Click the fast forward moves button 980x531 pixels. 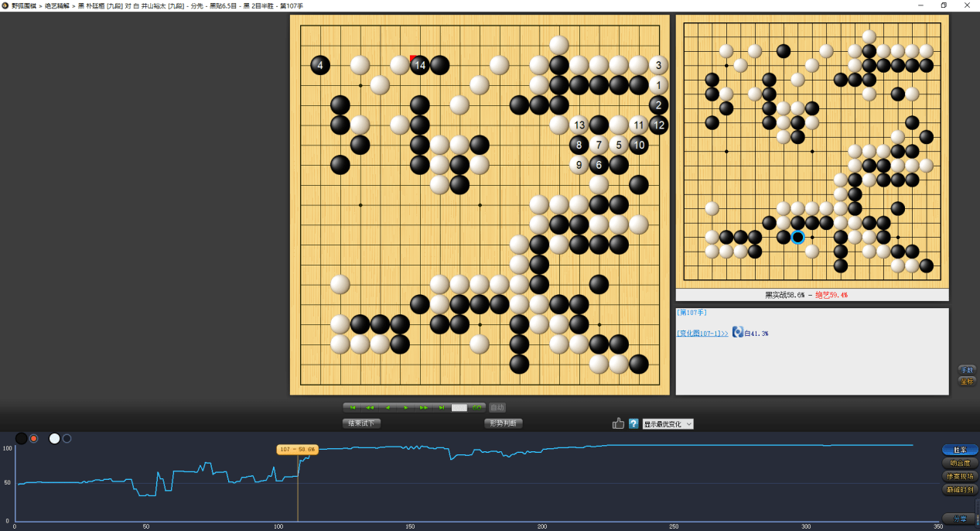tap(423, 407)
